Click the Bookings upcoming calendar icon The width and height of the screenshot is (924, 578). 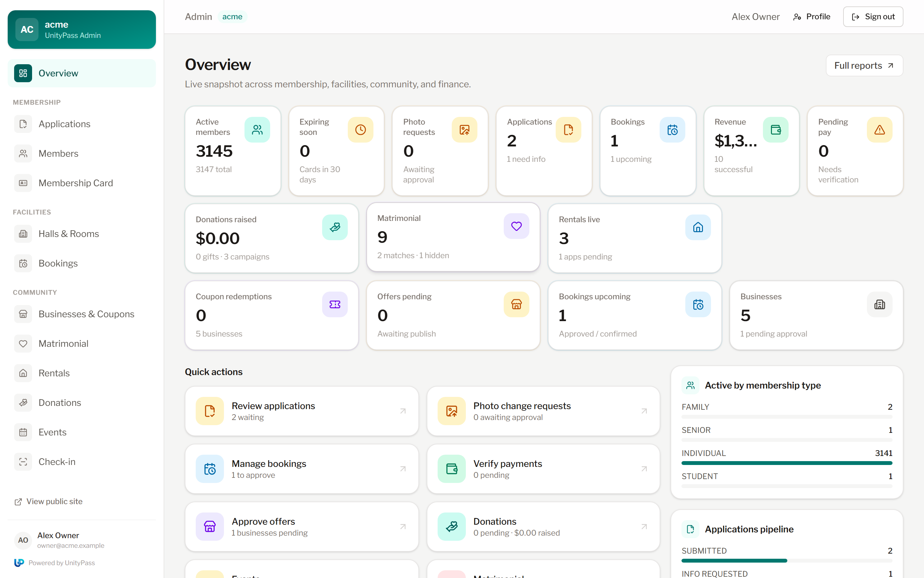[698, 304]
